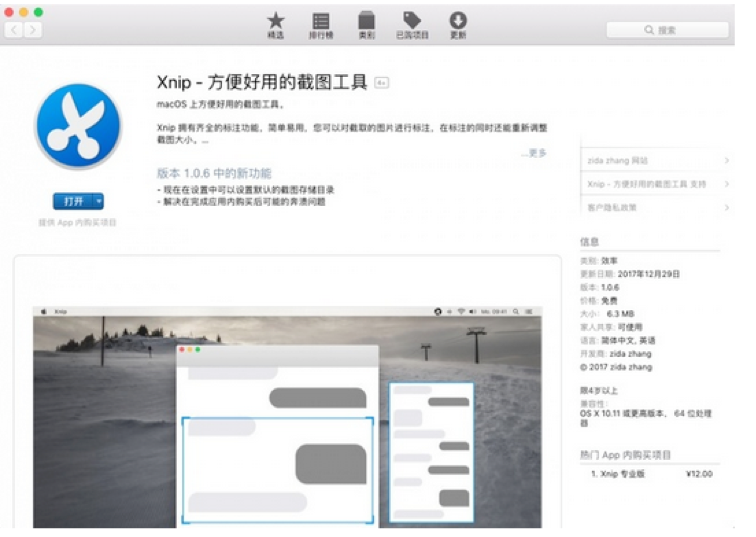Close the window with the red button
The image size is (756, 537).
click(9, 12)
